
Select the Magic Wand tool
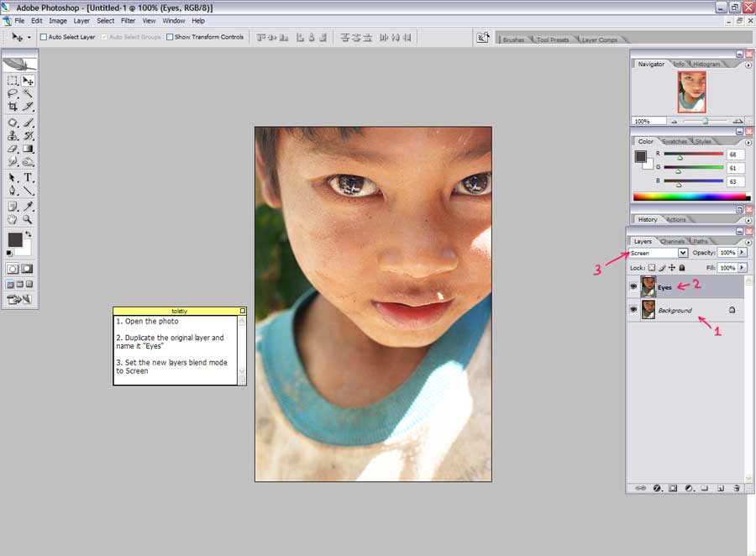click(28, 94)
